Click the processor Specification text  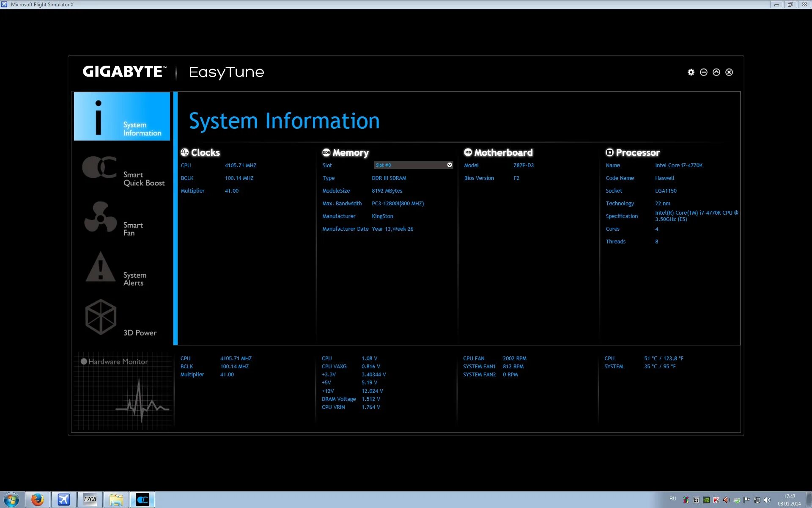point(697,216)
